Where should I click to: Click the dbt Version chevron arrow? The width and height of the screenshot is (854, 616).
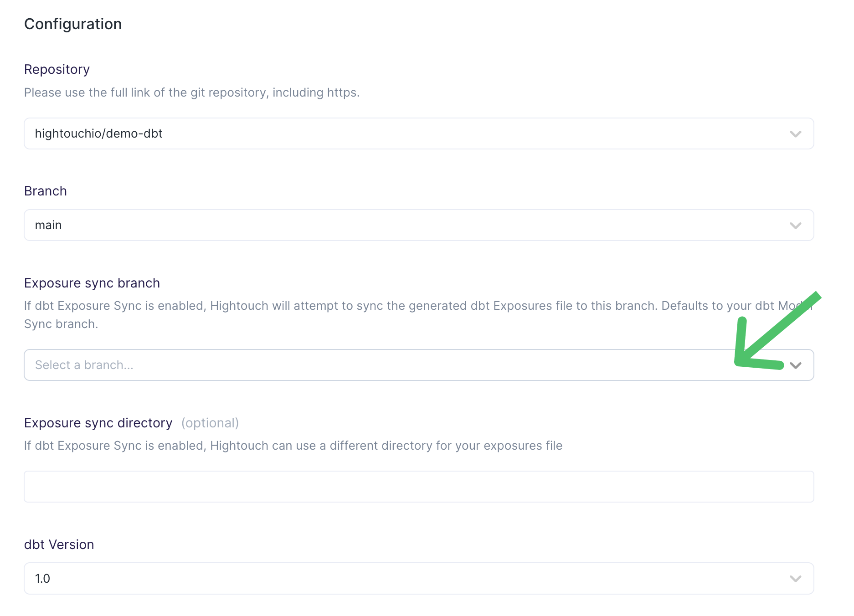click(x=795, y=579)
